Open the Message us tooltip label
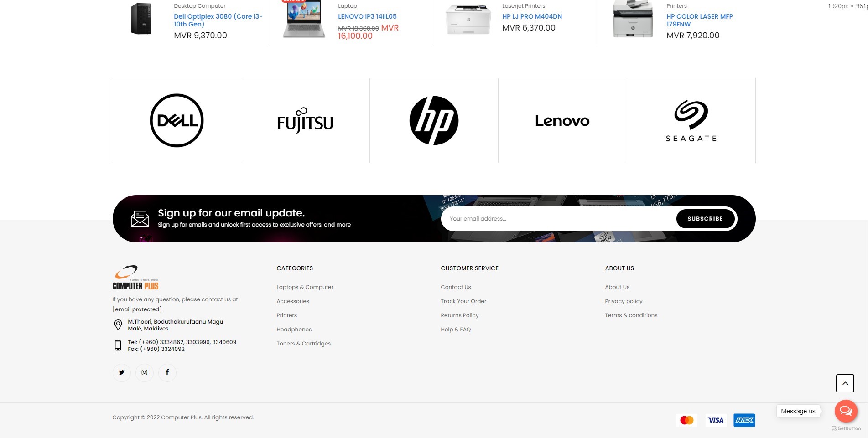 pos(798,411)
